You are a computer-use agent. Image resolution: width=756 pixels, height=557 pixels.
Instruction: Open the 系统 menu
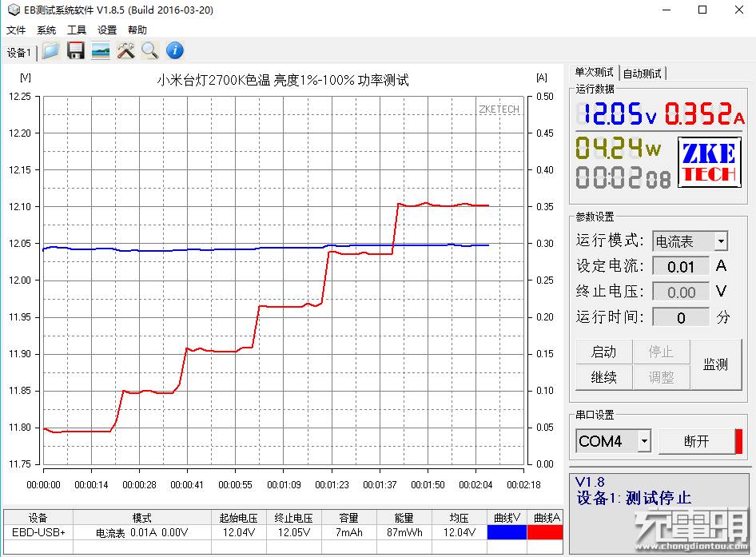[46, 30]
